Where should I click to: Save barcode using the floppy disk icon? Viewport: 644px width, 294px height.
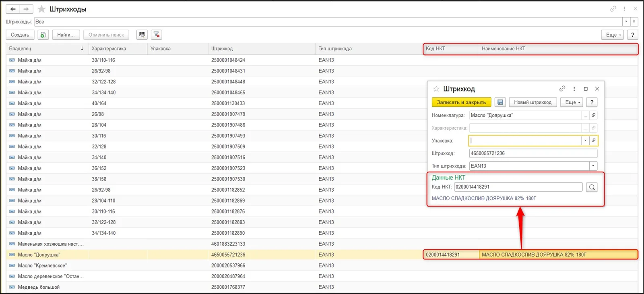coord(500,102)
